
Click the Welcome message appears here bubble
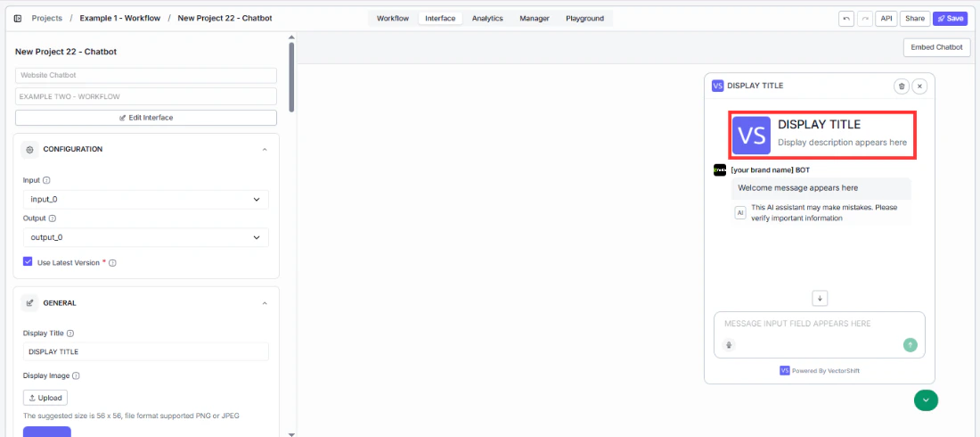click(x=821, y=188)
